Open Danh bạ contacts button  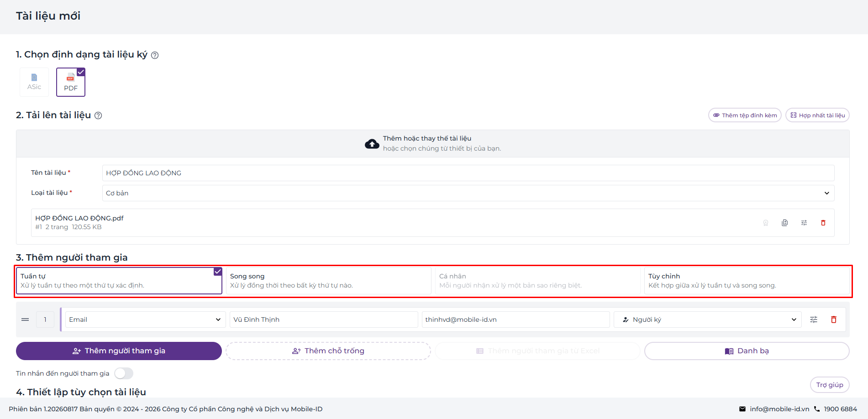(747, 351)
